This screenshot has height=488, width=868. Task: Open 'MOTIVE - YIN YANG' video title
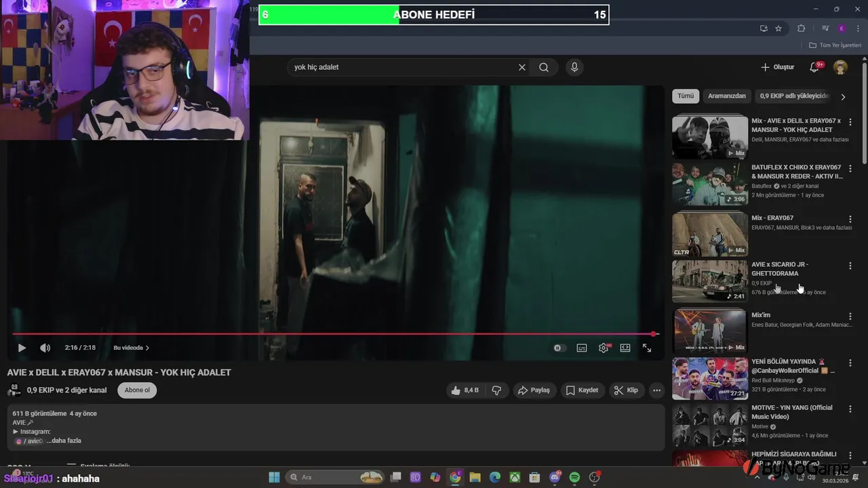792,412
